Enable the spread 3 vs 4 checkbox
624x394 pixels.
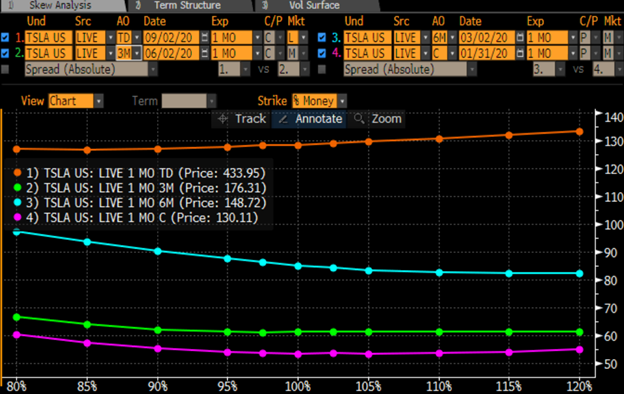[322, 69]
